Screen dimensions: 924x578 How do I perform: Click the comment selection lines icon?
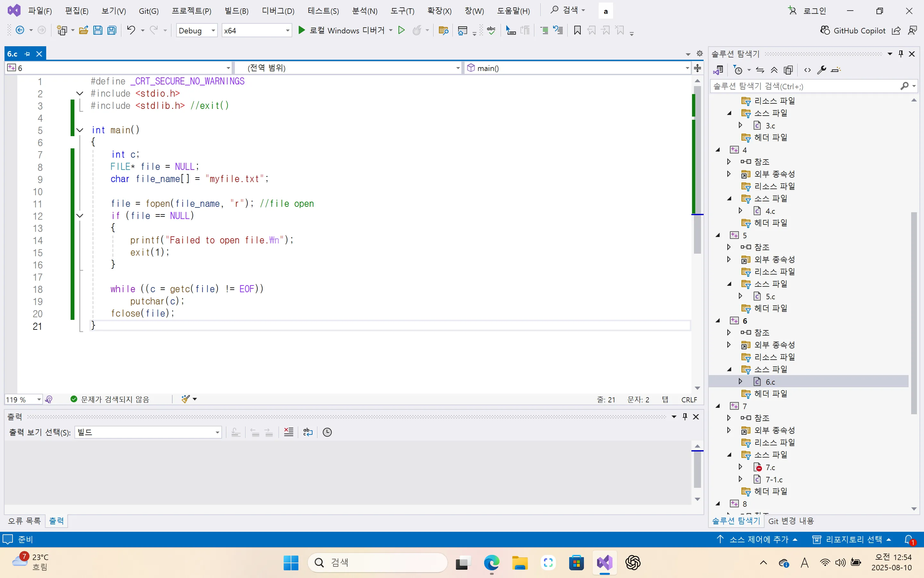coord(544,30)
